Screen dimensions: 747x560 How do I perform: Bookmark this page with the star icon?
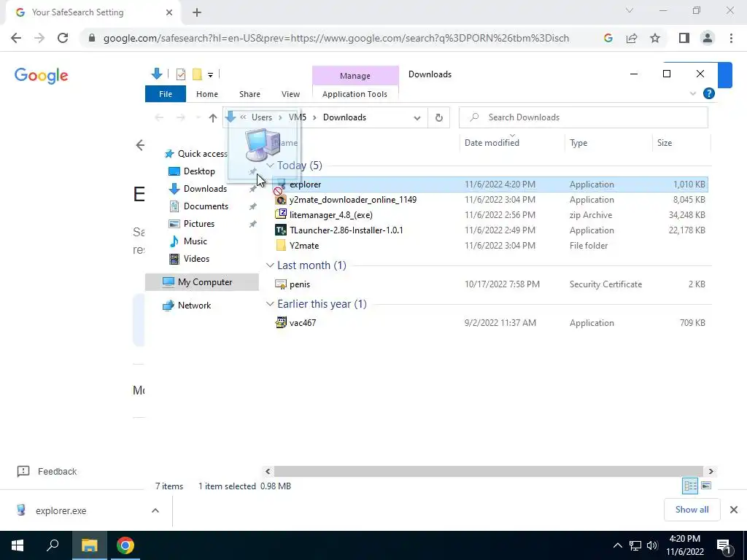pyautogui.click(x=655, y=38)
